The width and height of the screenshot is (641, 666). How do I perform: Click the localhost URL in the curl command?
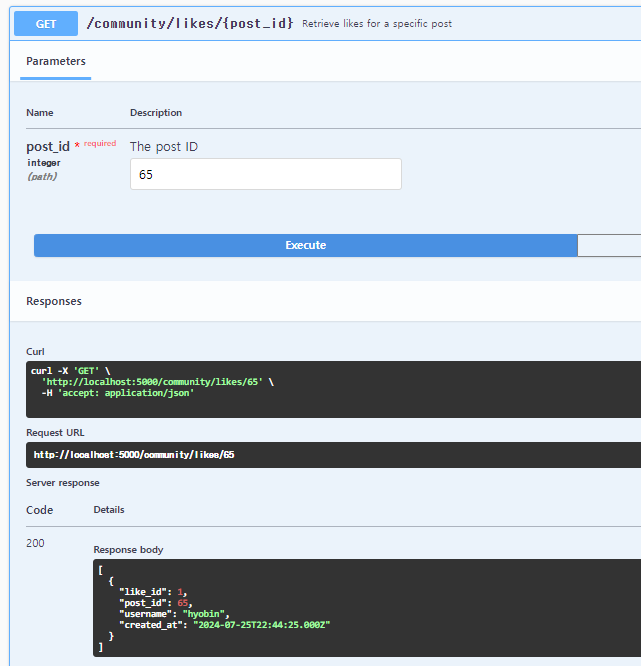point(152,382)
